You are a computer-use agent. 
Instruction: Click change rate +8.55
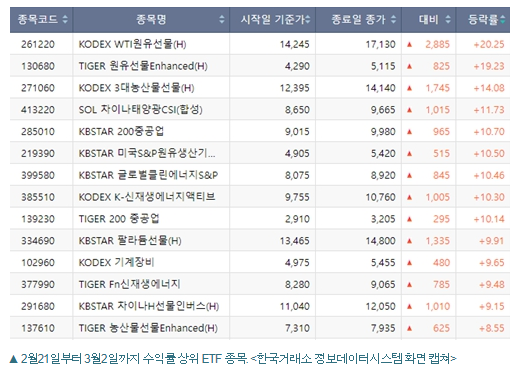click(x=492, y=328)
